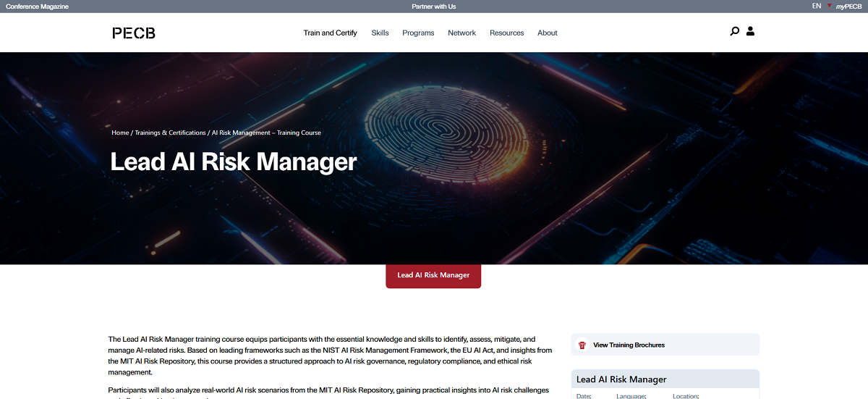Screen dimensions: 868x399
Task: Click the brochure icon beside View Training Brochures
Action: click(582, 345)
